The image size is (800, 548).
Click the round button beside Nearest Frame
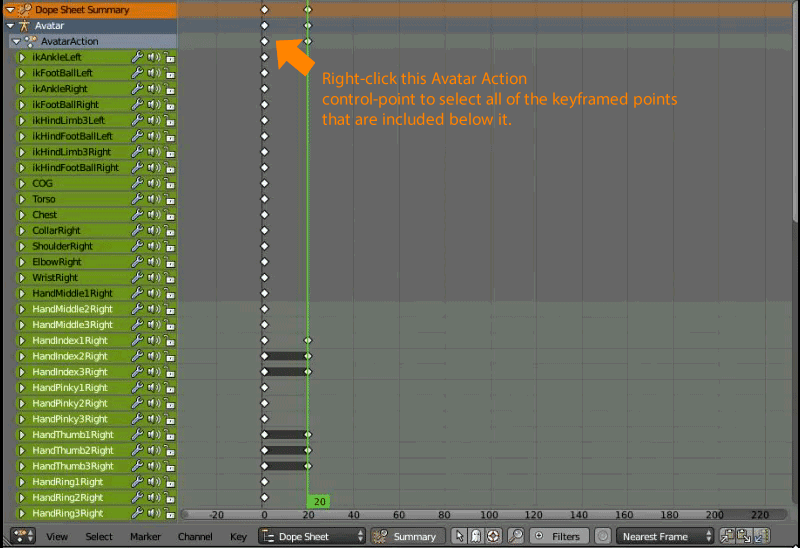coord(603,536)
